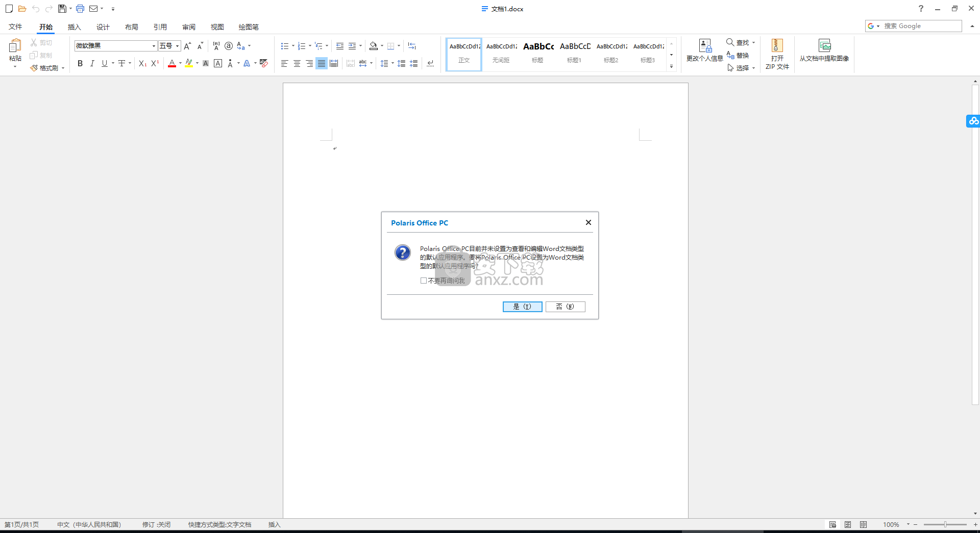The height and width of the screenshot is (533, 980).
Task: Switch to the 布局 tab
Action: 132,27
